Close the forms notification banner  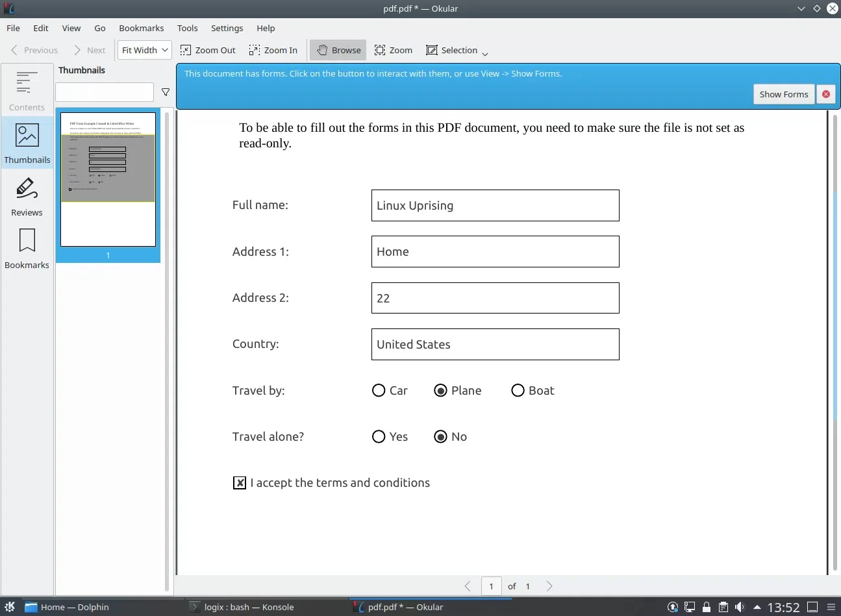(x=825, y=94)
